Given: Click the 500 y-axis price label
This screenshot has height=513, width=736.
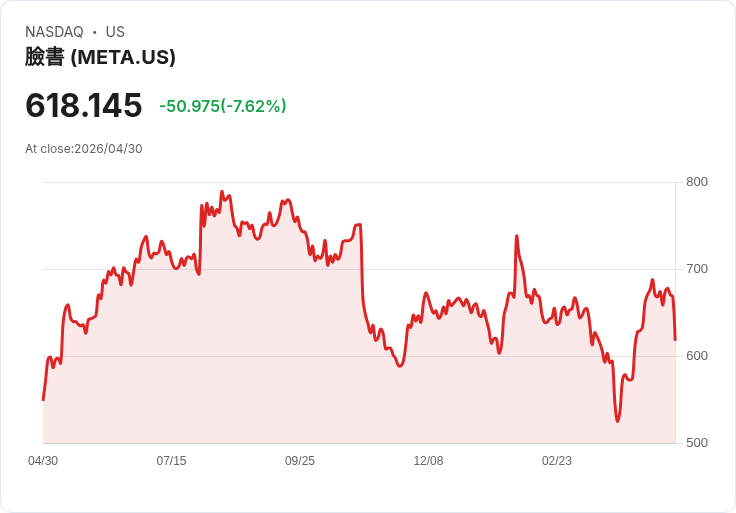Looking at the screenshot, I should (x=697, y=443).
